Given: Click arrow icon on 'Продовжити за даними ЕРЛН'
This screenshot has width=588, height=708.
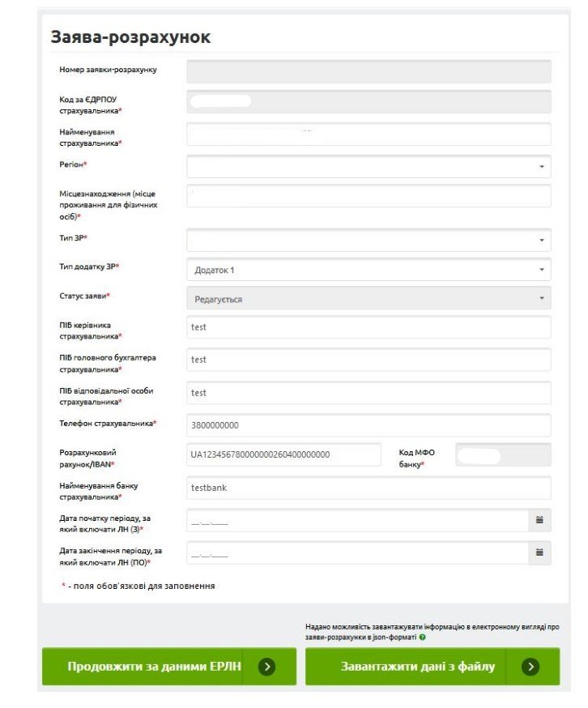Looking at the screenshot, I should [266, 667].
